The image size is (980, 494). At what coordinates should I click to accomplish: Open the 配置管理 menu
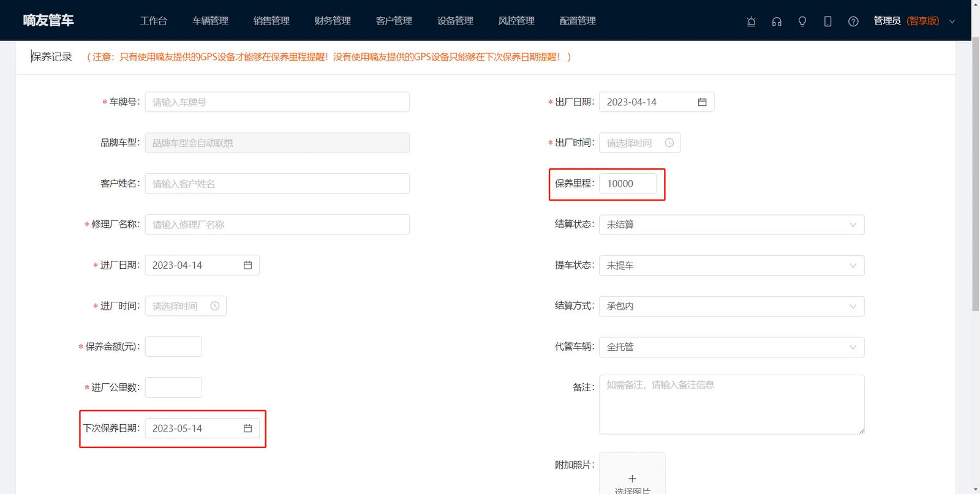click(x=578, y=21)
